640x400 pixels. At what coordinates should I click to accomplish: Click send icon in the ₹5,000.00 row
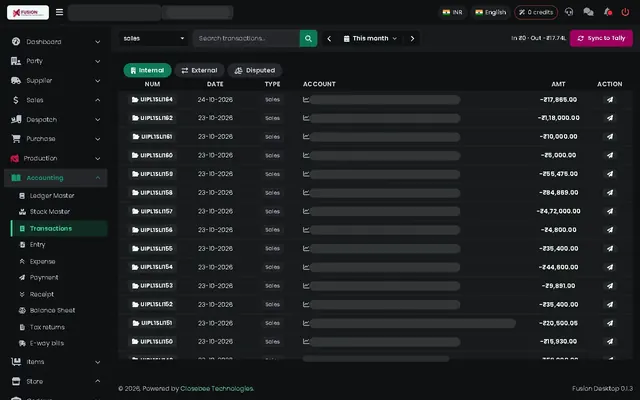click(x=609, y=156)
